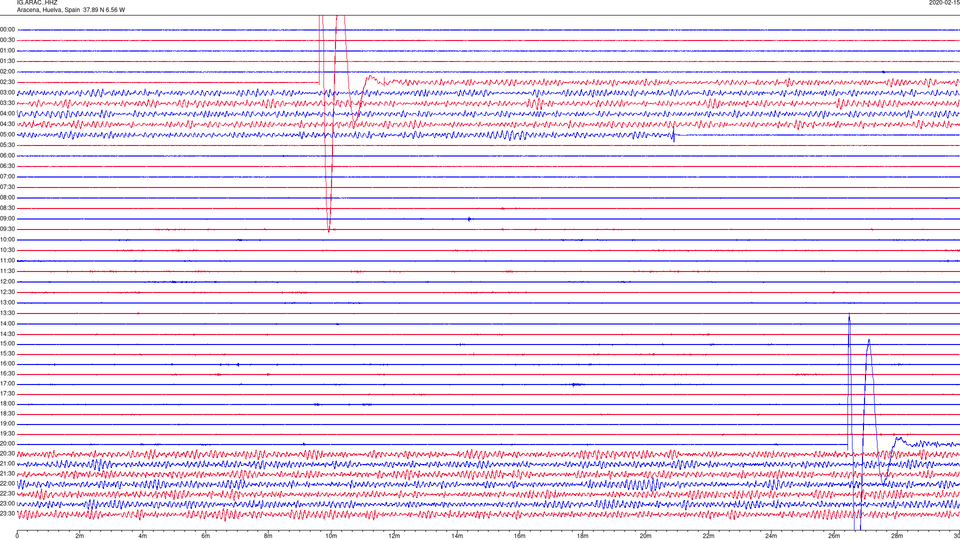Image resolution: width=960 pixels, height=540 pixels.
Task: Select the 13:30 trace time label
Action: tap(7, 313)
